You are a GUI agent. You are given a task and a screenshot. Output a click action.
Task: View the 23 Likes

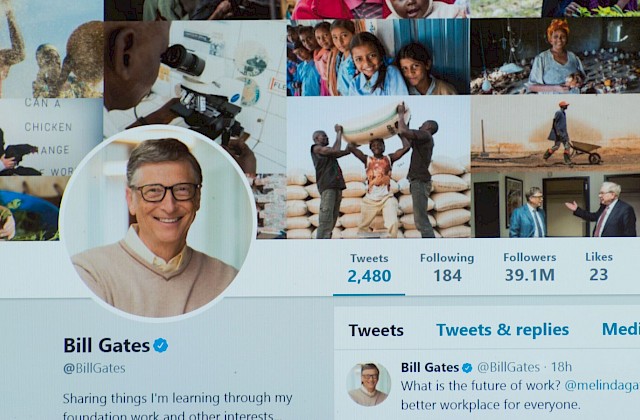click(x=599, y=267)
